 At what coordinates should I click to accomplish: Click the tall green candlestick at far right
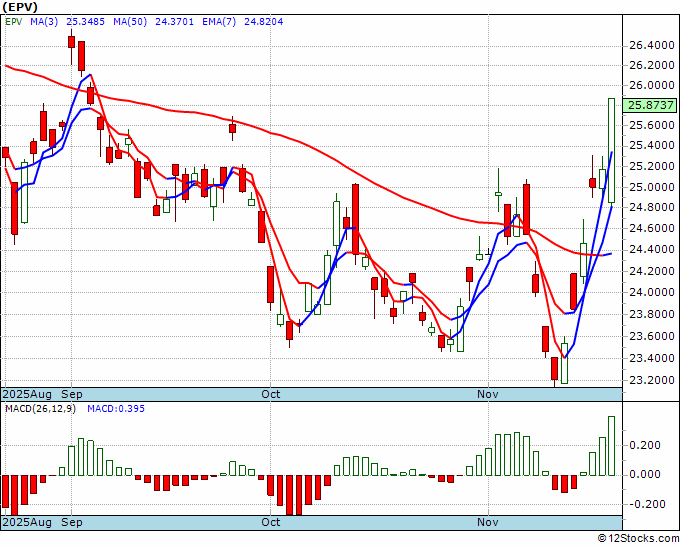pos(611,150)
